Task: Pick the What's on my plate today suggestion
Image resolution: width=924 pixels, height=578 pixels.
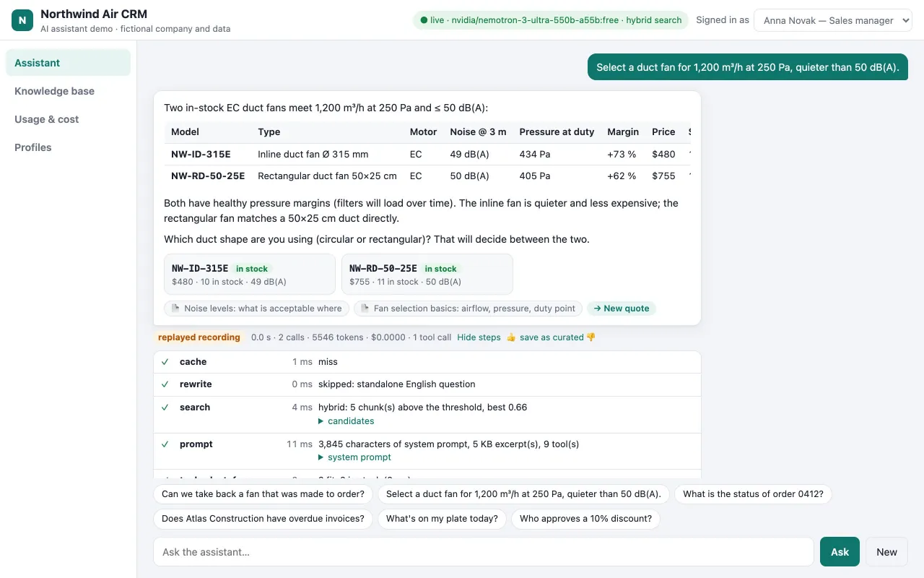Action: 442,519
